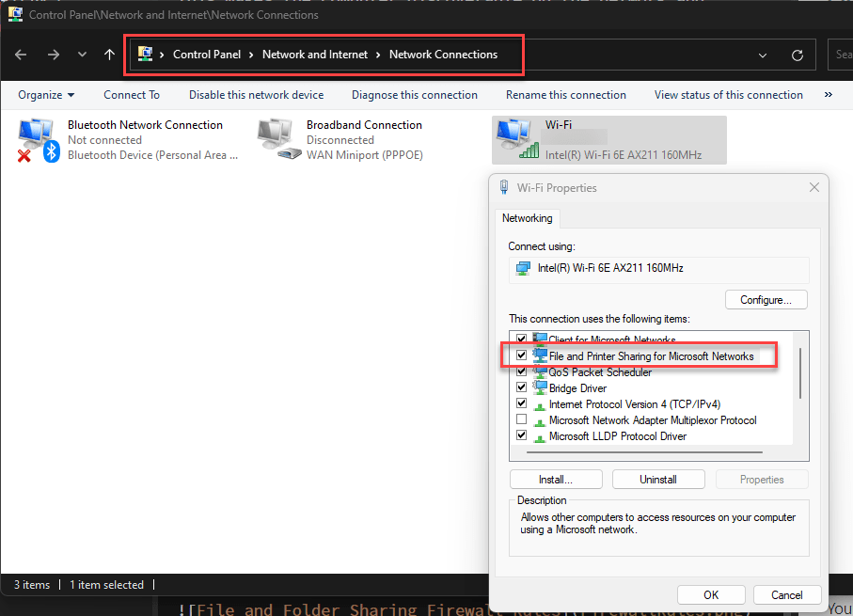Click the items list vertical scrollbar
Viewport: 853px width, 616px height.
(x=800, y=373)
